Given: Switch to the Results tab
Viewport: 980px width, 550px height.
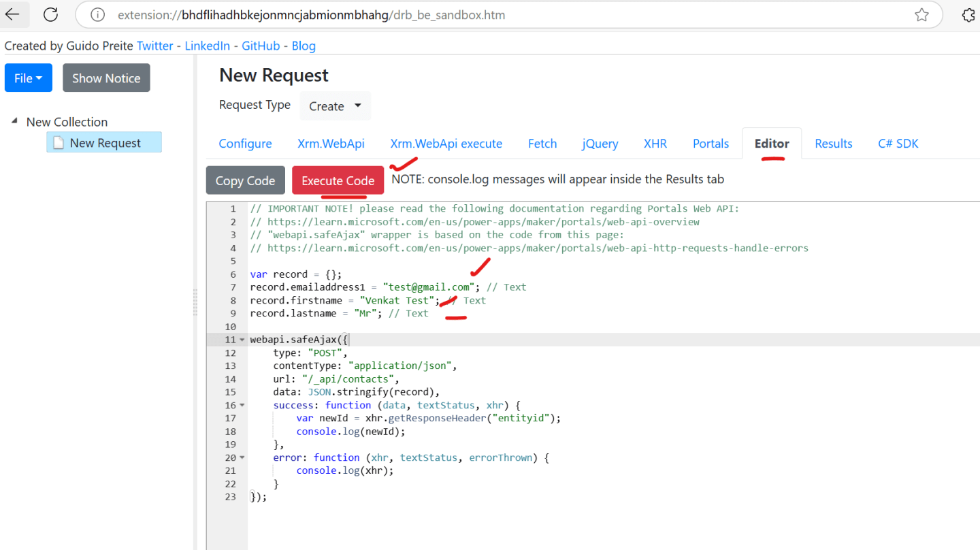Looking at the screenshot, I should (x=833, y=144).
